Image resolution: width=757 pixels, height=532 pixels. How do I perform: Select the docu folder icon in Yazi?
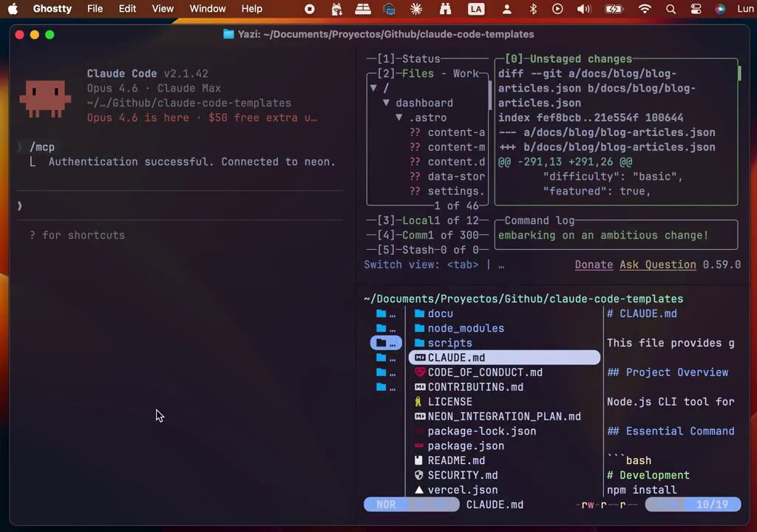point(419,314)
